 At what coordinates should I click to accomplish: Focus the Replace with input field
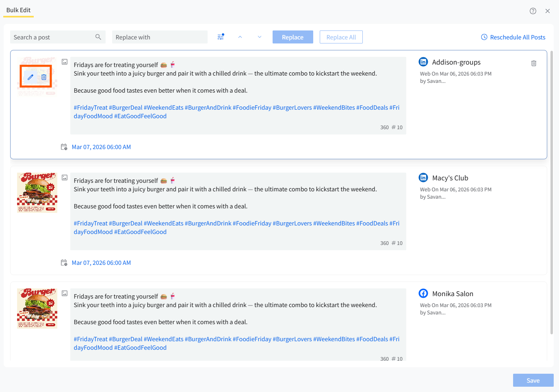click(x=159, y=37)
